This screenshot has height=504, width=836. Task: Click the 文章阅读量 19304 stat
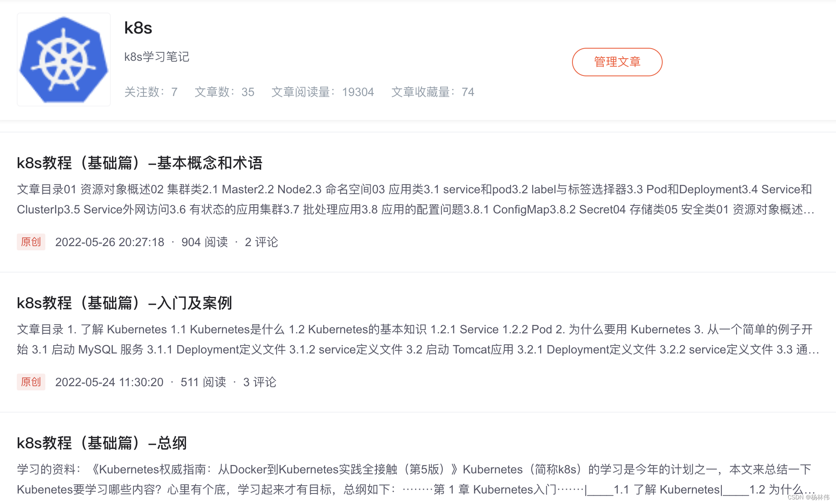point(322,92)
